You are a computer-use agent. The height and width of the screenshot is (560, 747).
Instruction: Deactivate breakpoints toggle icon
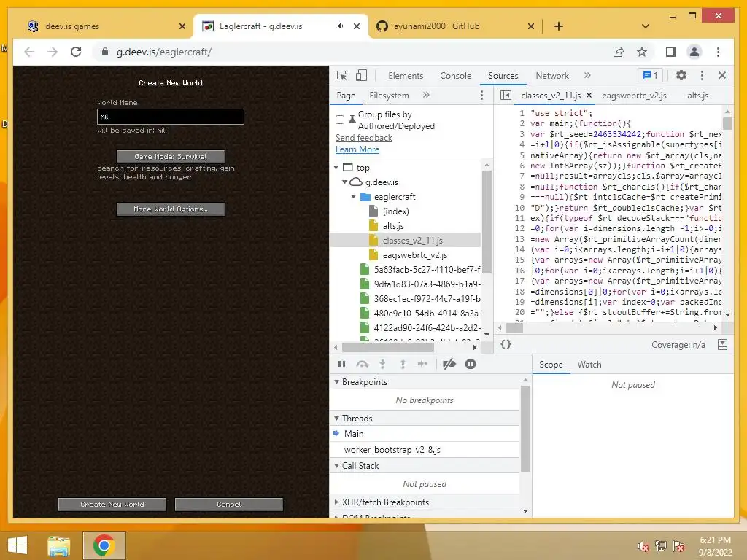(449, 365)
